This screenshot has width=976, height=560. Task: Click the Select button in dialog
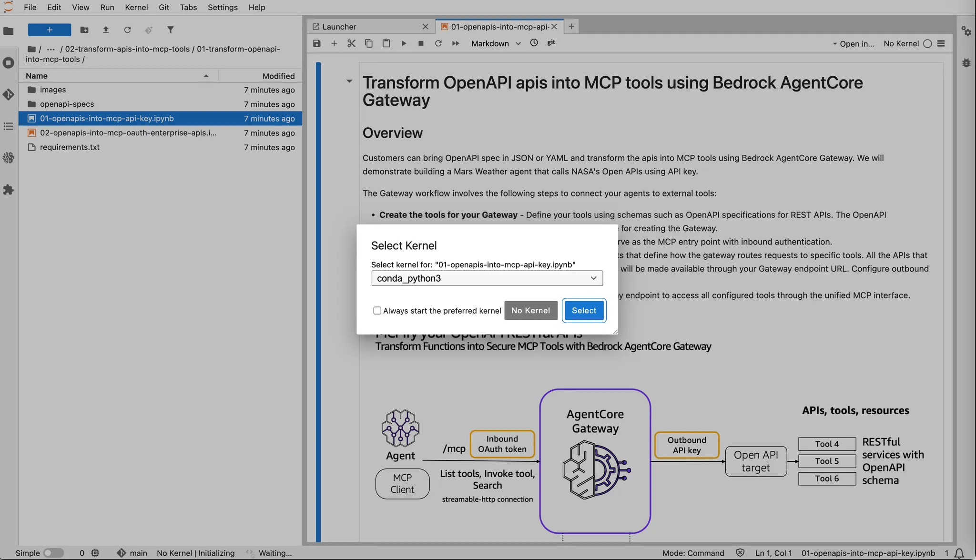584,311
